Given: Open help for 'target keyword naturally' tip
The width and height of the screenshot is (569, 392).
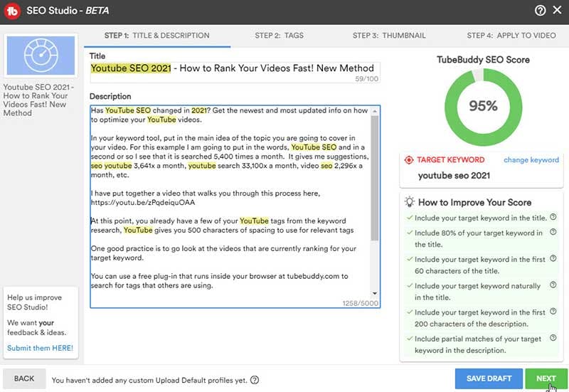Looking at the screenshot, I should (553, 286).
